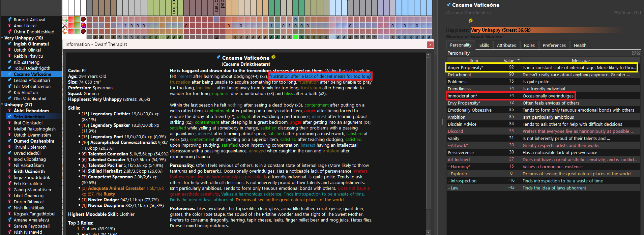This screenshot has height=235, width=644.
Task: Click the crossed tools icon in Anur Ukiiral's row
Action: (x=65, y=25)
